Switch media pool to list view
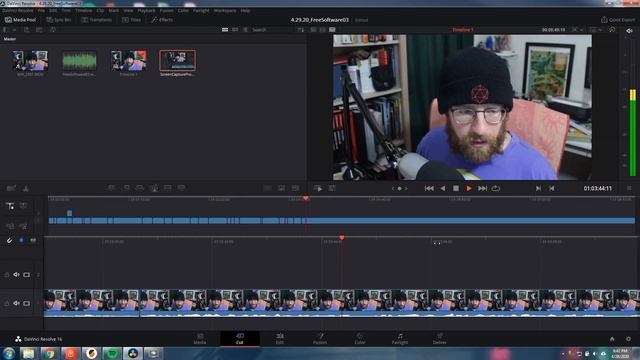The width and height of the screenshot is (640, 360). tap(245, 30)
